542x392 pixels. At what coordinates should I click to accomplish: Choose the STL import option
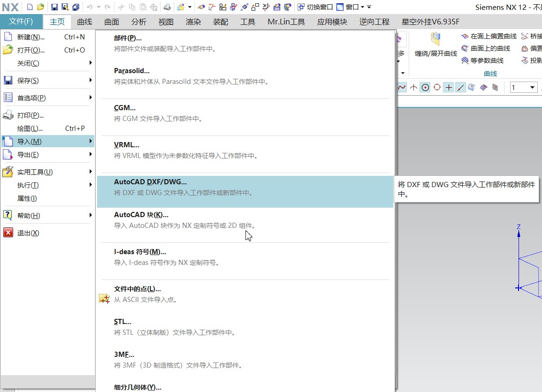click(x=245, y=327)
